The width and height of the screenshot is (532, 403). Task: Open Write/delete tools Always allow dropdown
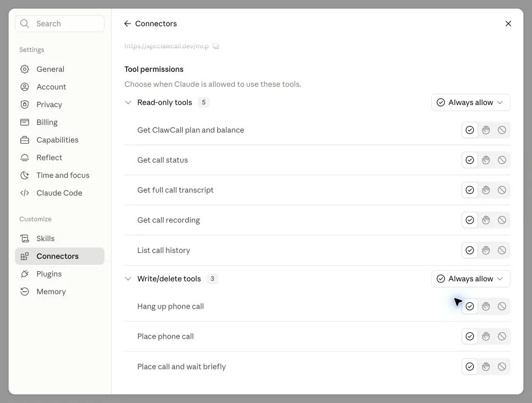(470, 279)
